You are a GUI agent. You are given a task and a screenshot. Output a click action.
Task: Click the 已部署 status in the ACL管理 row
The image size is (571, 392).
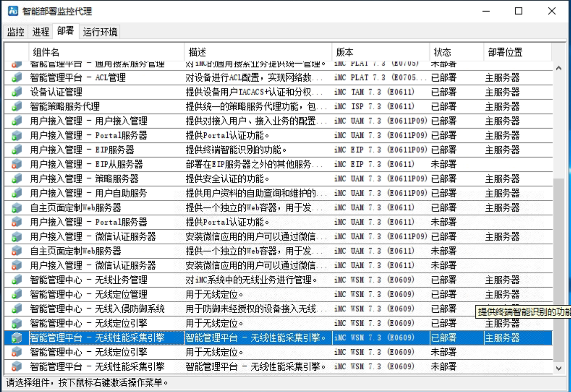[x=444, y=78]
